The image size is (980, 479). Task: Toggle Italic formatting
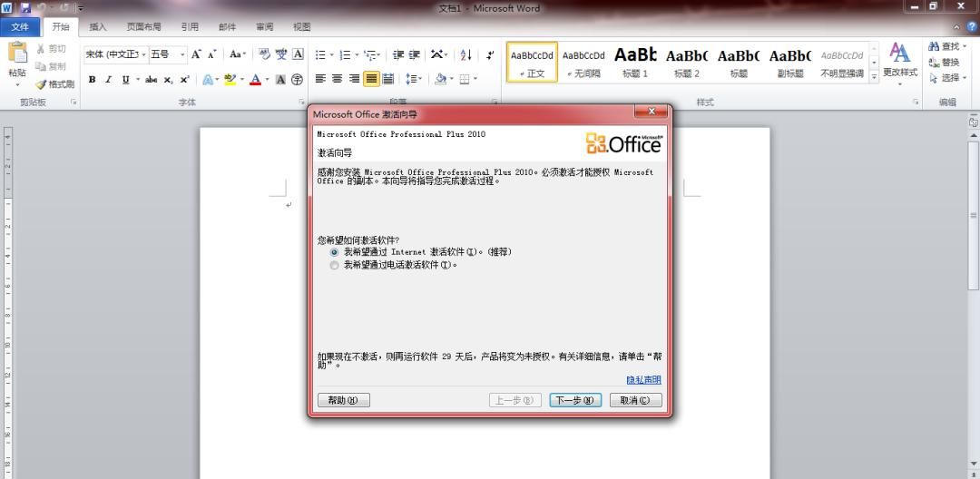coord(108,79)
